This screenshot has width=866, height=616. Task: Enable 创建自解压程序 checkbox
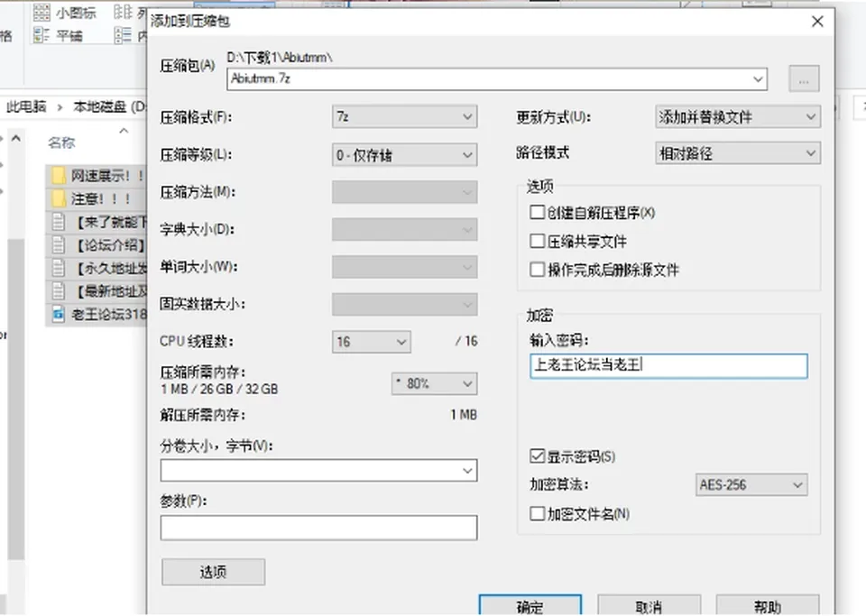(537, 213)
